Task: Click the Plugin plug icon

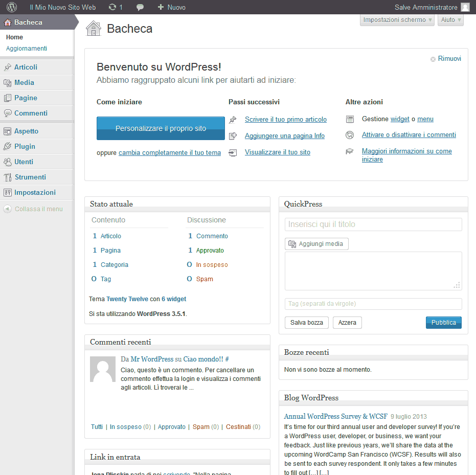Action: click(8, 146)
